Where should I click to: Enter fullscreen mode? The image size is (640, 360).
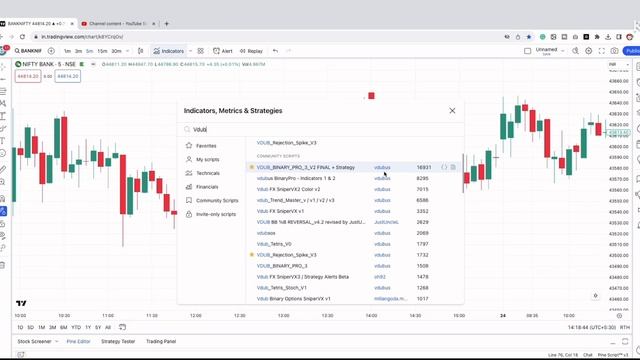[602, 51]
